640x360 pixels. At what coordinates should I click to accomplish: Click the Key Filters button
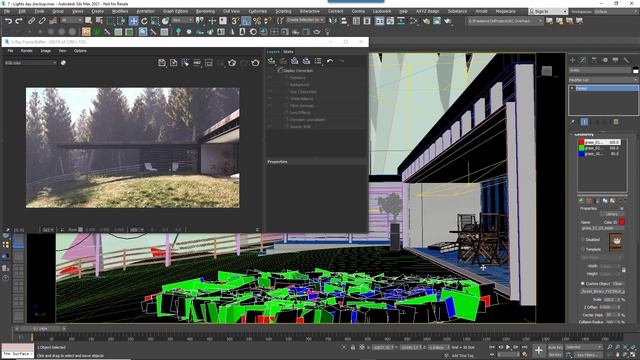[587, 355]
